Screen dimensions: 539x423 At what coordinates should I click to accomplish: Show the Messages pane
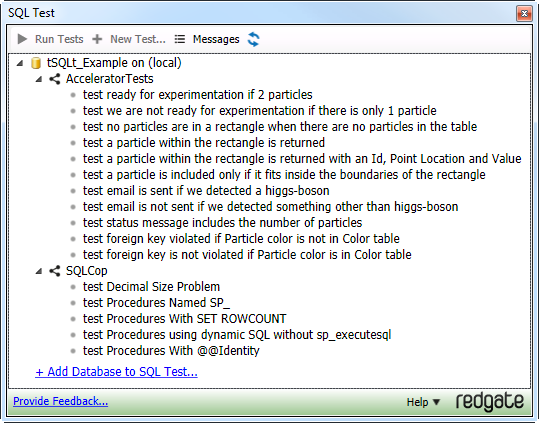pyautogui.click(x=216, y=39)
